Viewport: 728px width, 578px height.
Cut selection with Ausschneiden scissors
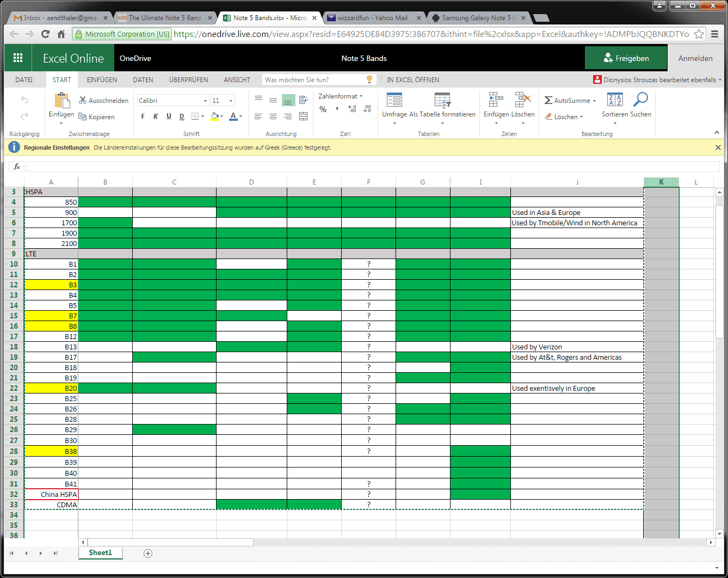[x=104, y=100]
